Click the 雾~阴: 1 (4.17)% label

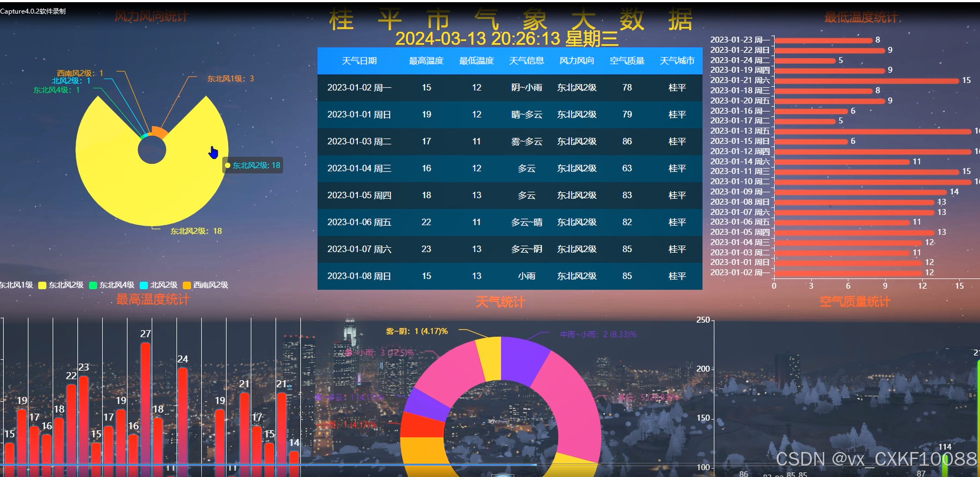pyautogui.click(x=417, y=331)
